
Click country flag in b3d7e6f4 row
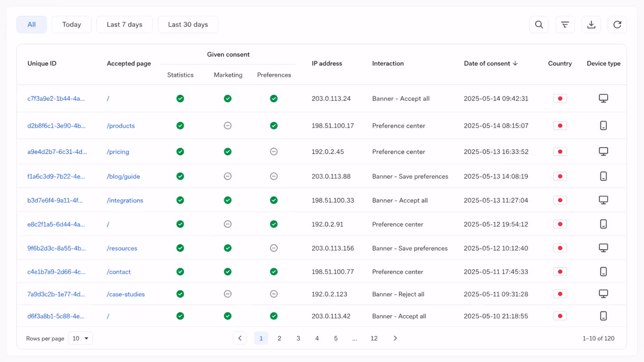point(560,200)
